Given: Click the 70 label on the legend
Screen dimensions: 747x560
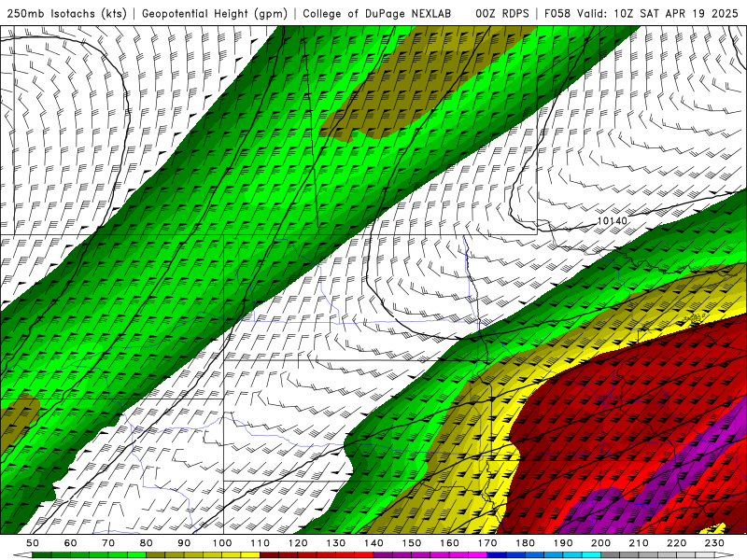Looking at the screenshot, I should point(108,543).
